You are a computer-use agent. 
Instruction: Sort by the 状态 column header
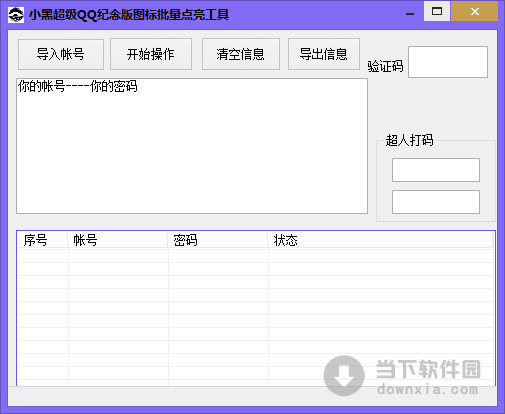point(380,240)
